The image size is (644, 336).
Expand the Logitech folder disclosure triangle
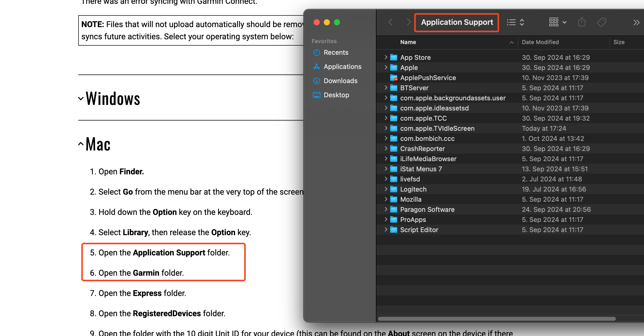click(x=386, y=189)
